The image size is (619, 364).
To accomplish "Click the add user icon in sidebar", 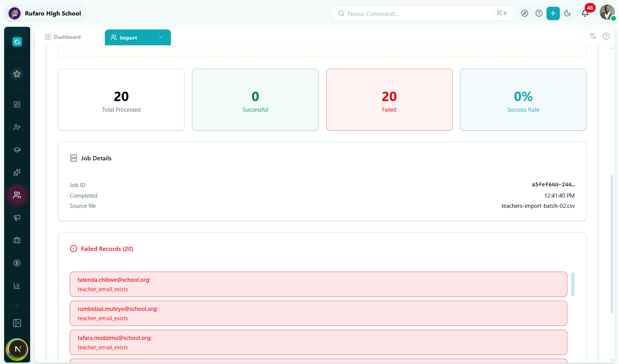I will pyautogui.click(x=17, y=127).
